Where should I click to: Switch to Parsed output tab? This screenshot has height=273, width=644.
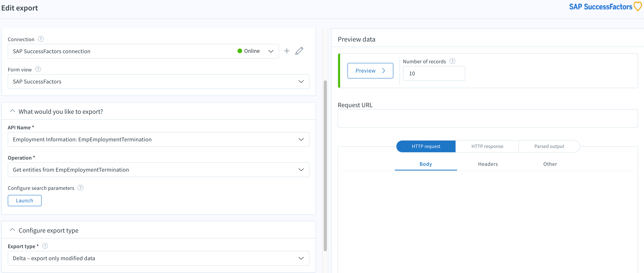549,146
